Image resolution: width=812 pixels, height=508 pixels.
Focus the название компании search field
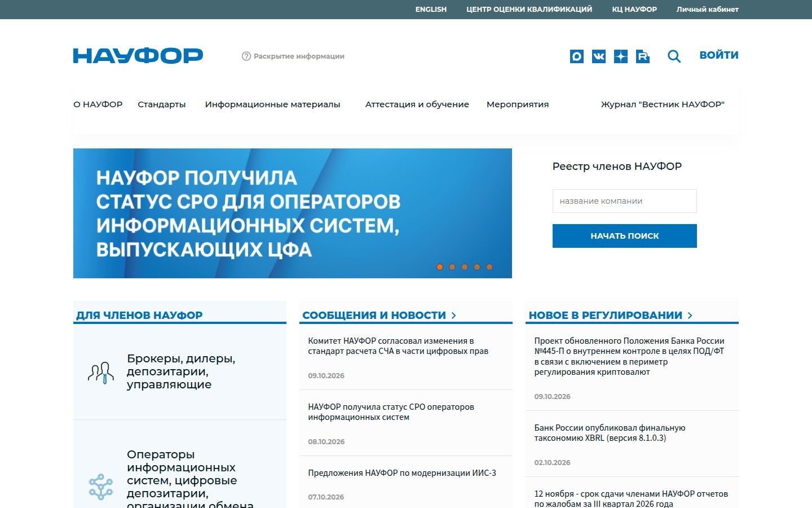click(625, 201)
